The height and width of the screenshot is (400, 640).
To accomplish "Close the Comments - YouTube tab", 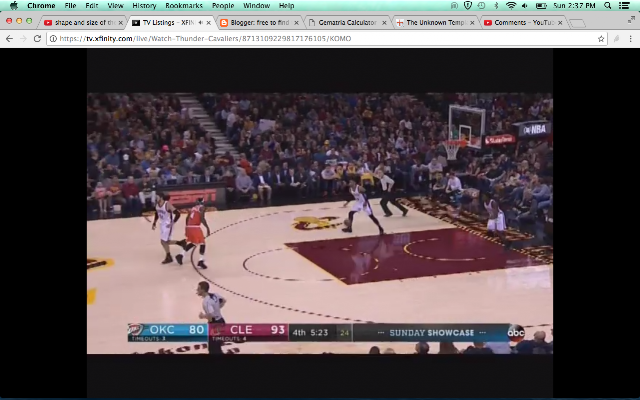I will click(560, 23).
